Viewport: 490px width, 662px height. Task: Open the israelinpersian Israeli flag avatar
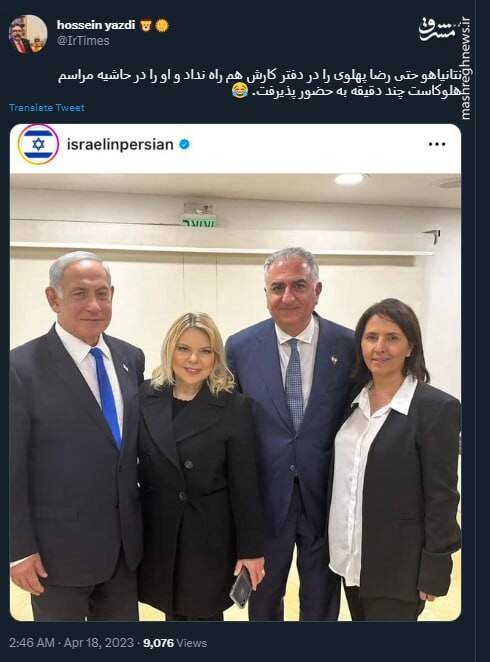38,144
